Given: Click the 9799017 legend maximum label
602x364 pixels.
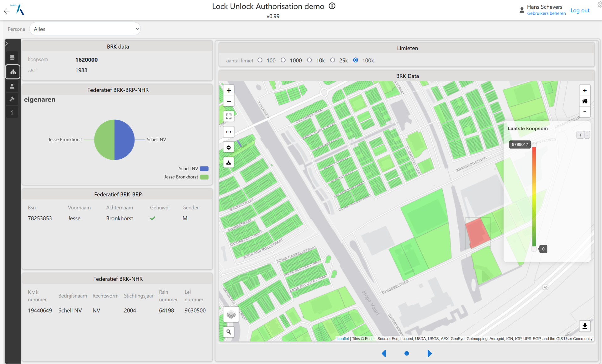Looking at the screenshot, I should (520, 145).
